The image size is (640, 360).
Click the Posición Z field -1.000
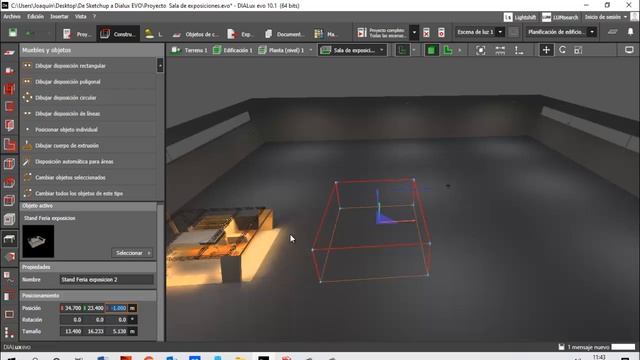pos(116,308)
